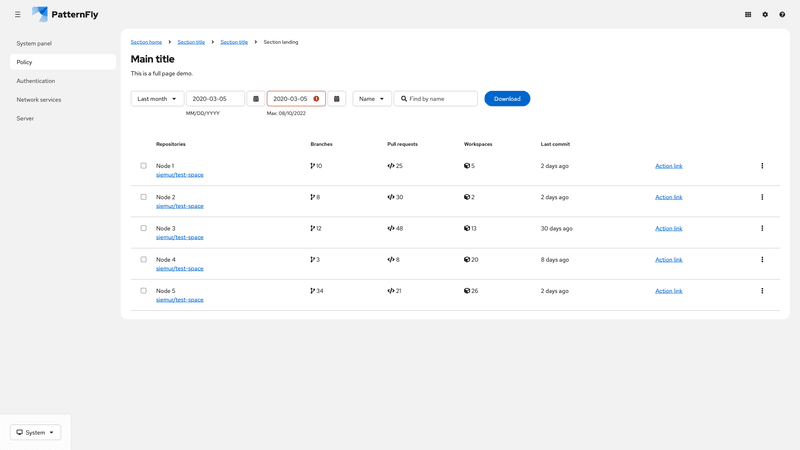Click the error icon in end date field
800x450 pixels.
point(316,98)
